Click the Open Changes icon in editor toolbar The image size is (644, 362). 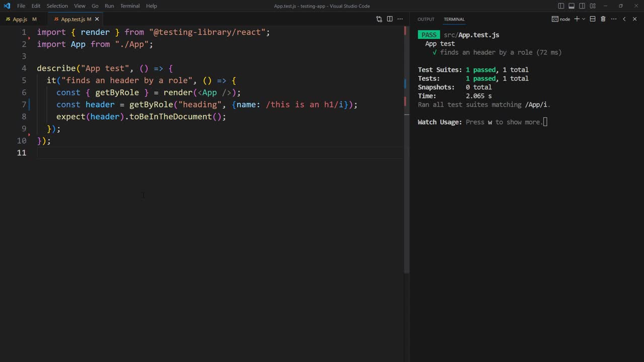click(379, 19)
